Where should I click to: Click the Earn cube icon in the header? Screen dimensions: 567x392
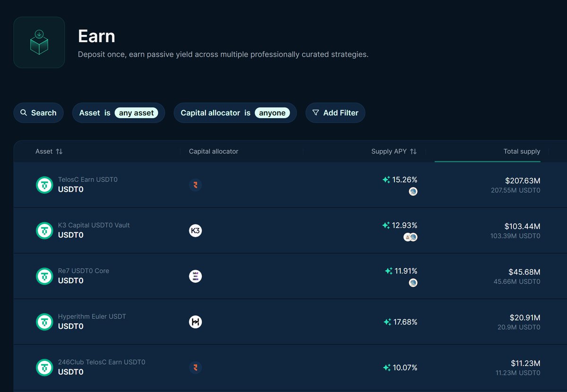pyautogui.click(x=39, y=43)
